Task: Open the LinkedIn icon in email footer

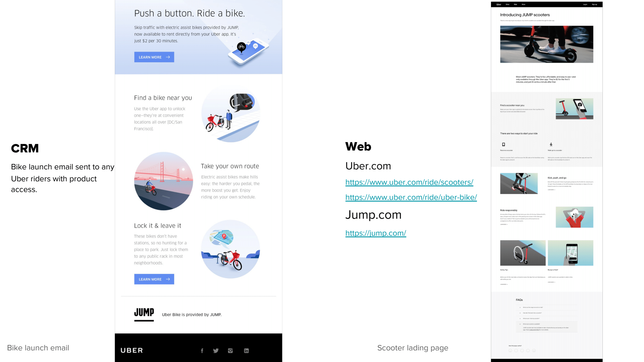Action: (247, 351)
